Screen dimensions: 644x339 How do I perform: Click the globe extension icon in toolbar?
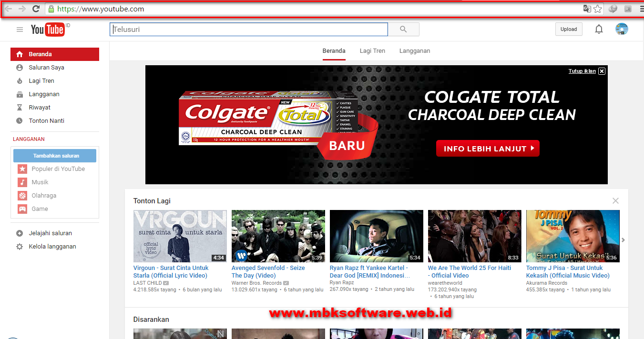tap(613, 9)
